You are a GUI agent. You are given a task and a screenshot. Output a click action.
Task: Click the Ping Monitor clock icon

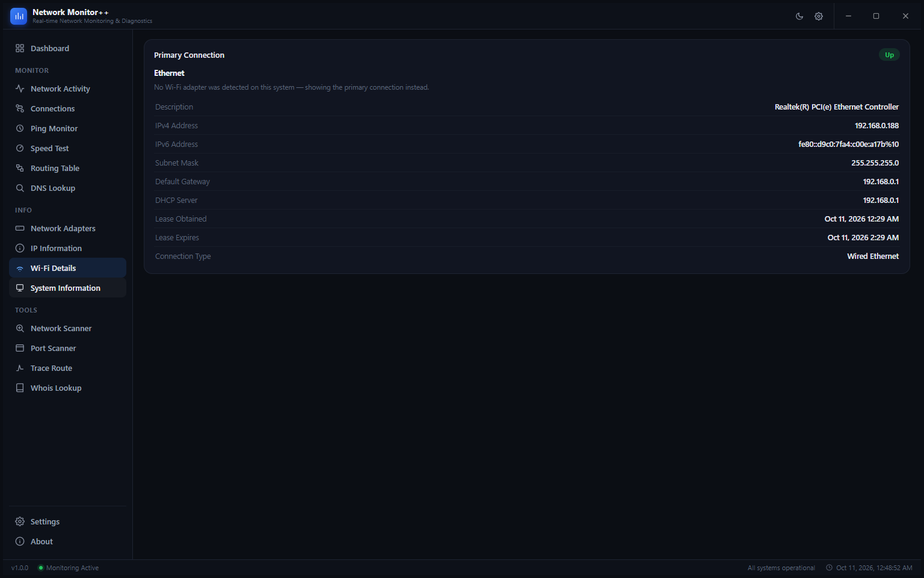coord(20,128)
